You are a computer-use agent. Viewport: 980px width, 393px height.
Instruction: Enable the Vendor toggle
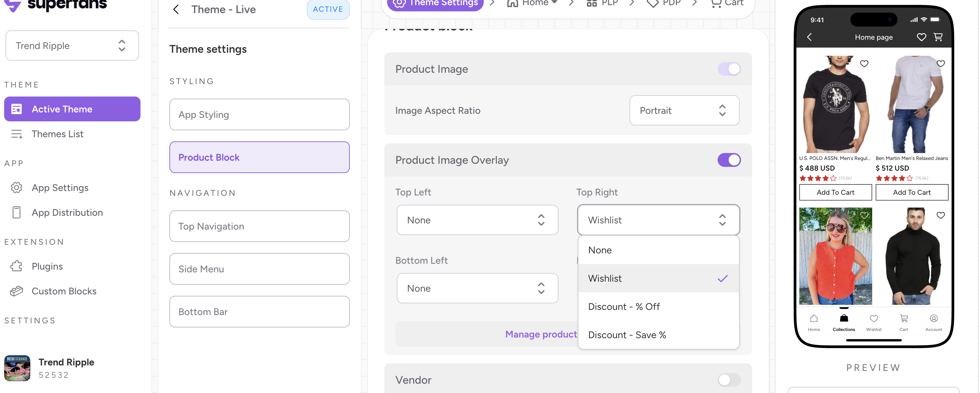coord(729,379)
